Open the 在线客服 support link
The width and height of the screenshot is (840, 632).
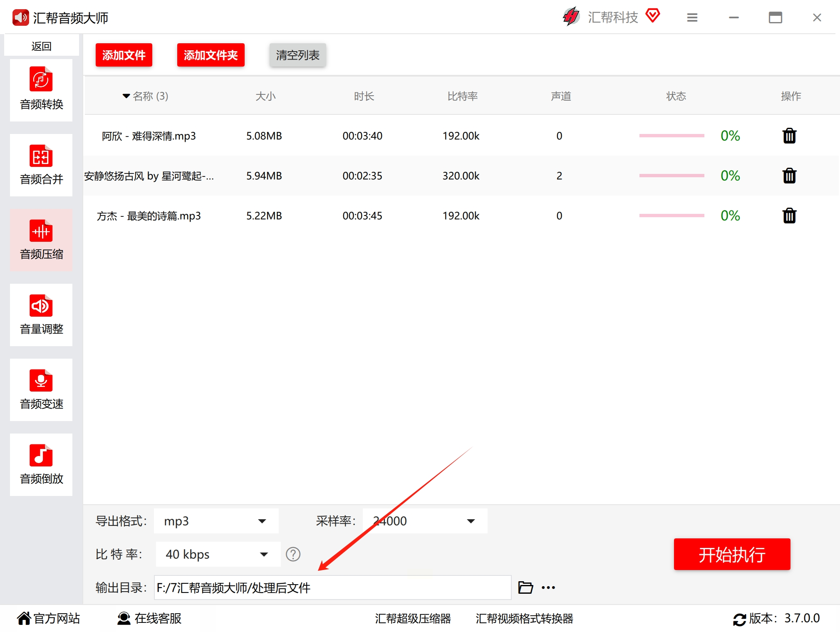tap(150, 619)
